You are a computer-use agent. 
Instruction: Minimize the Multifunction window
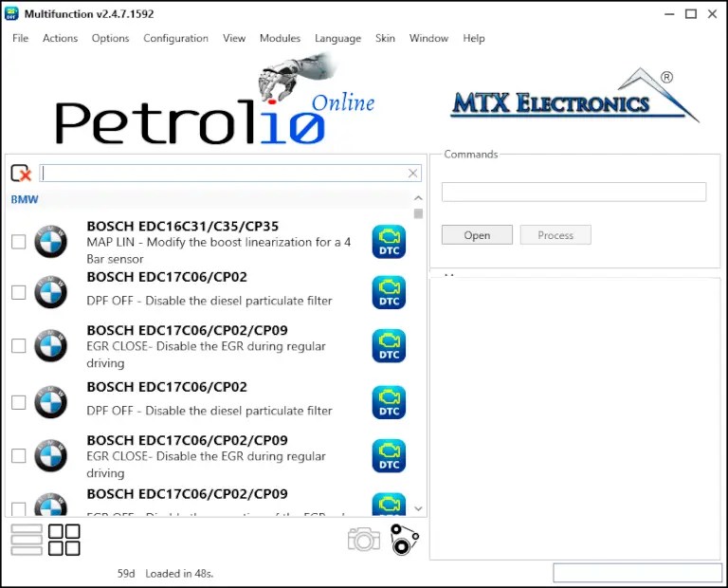pyautogui.click(x=669, y=14)
